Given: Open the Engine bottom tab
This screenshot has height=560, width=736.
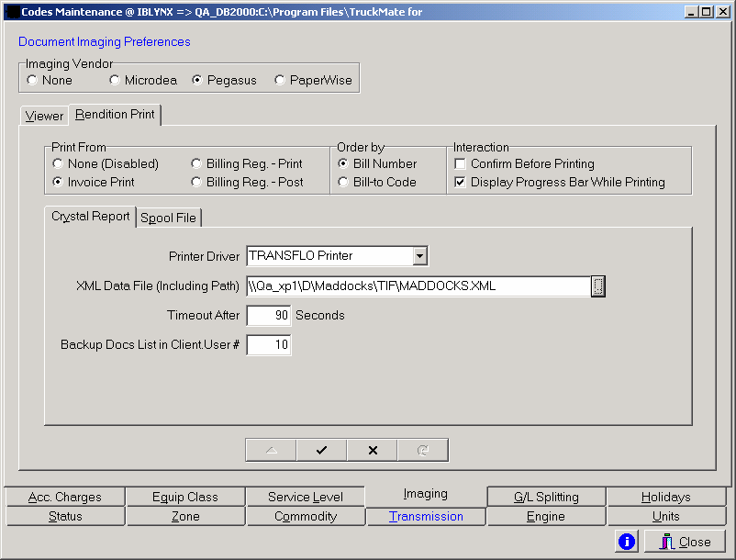Looking at the screenshot, I should (x=546, y=516).
